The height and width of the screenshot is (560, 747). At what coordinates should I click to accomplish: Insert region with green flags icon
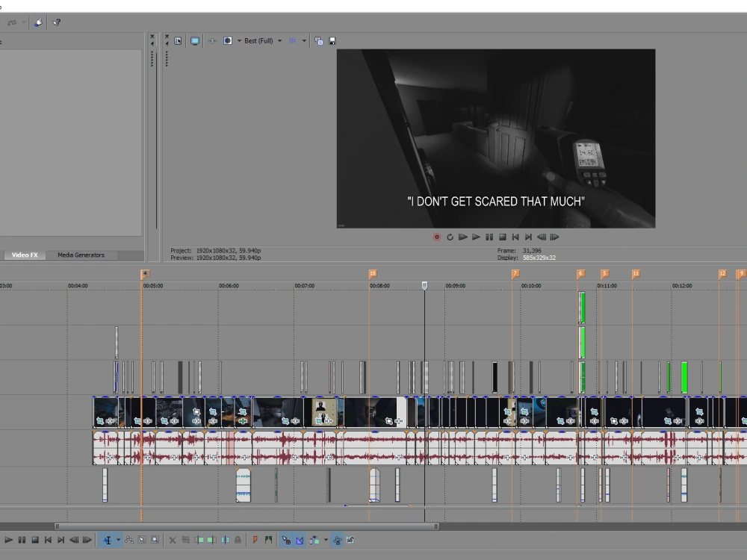tap(269, 540)
